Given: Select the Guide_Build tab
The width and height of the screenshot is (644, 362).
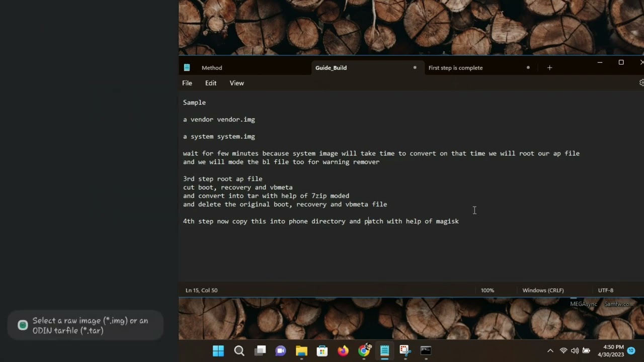Looking at the screenshot, I should pyautogui.click(x=331, y=68).
